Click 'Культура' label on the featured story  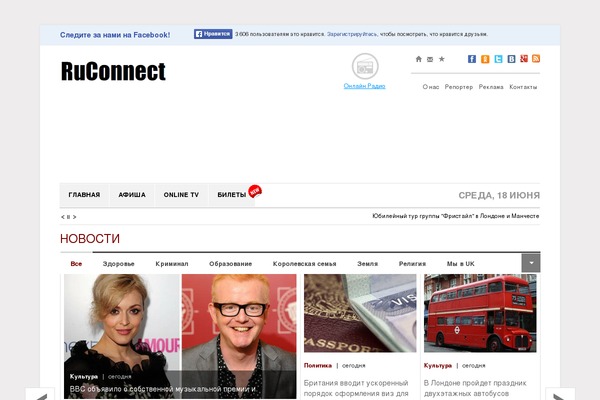click(x=84, y=377)
